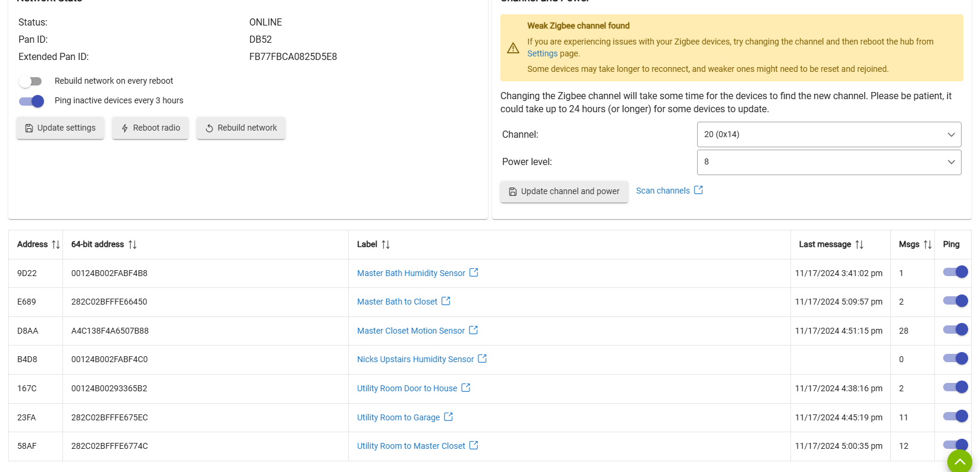Click the 64-bit address column header text
The width and height of the screenshot is (980, 472).
pos(97,245)
